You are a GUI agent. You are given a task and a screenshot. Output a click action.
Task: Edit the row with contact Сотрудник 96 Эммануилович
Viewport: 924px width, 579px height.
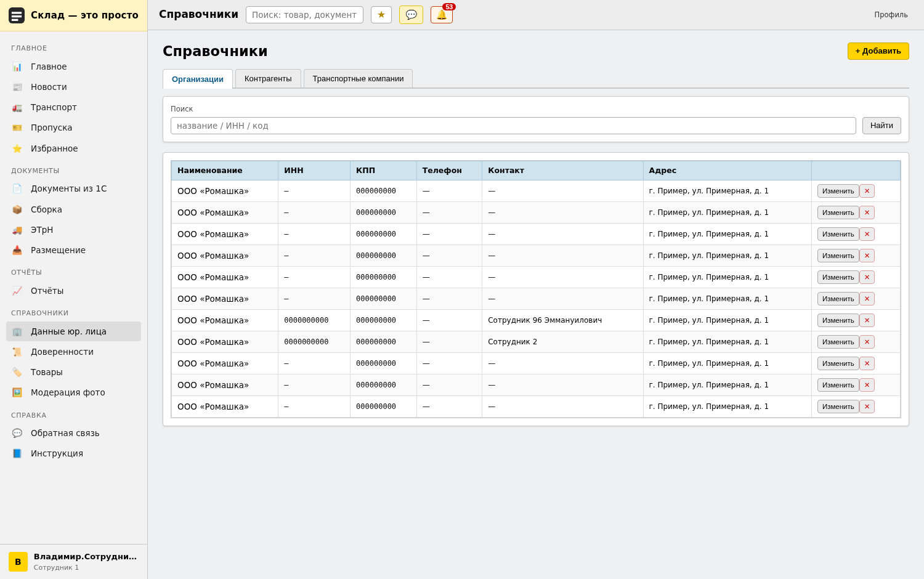838,320
